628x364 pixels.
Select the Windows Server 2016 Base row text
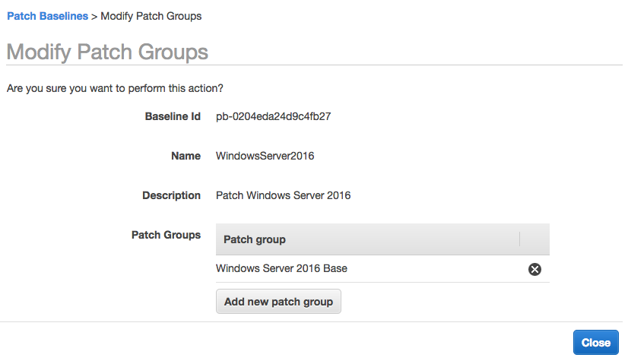click(x=281, y=269)
